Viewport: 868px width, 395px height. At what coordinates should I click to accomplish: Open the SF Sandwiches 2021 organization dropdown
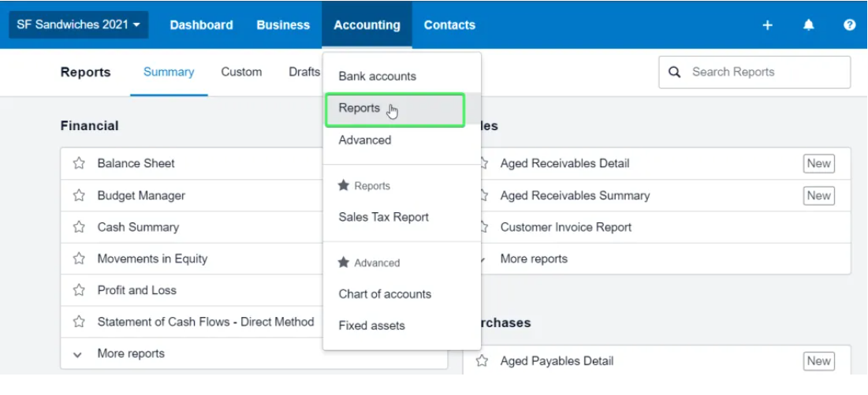(78, 24)
